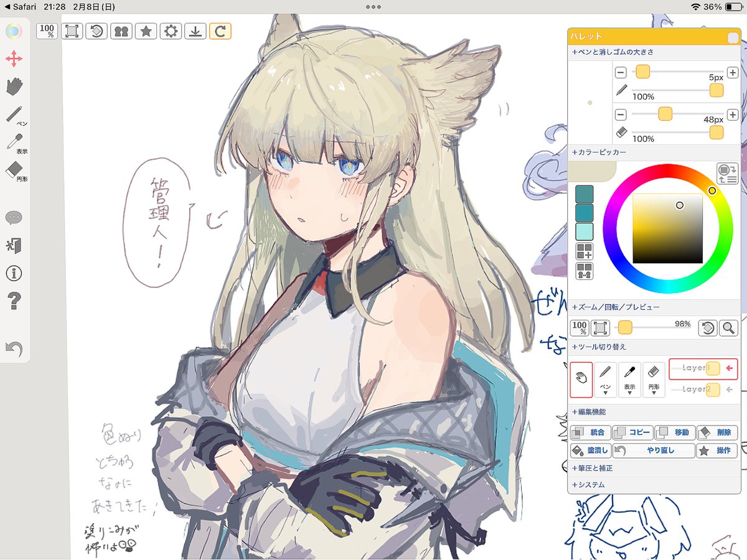This screenshot has height=560, width=747.
Task: Click the download icon in the top toolbar
Action: [195, 30]
